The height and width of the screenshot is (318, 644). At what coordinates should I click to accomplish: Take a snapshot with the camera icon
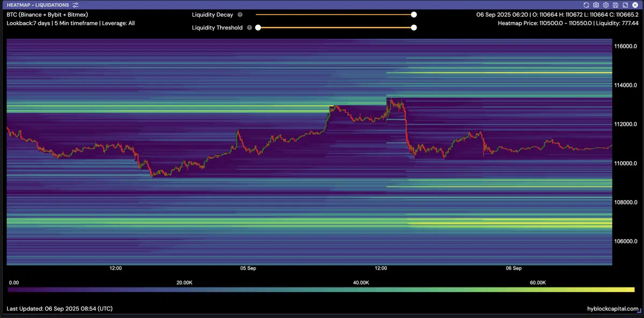click(x=596, y=5)
